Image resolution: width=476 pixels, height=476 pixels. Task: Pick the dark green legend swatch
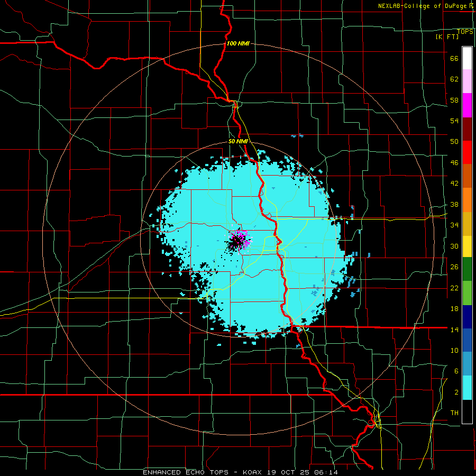pos(467,269)
